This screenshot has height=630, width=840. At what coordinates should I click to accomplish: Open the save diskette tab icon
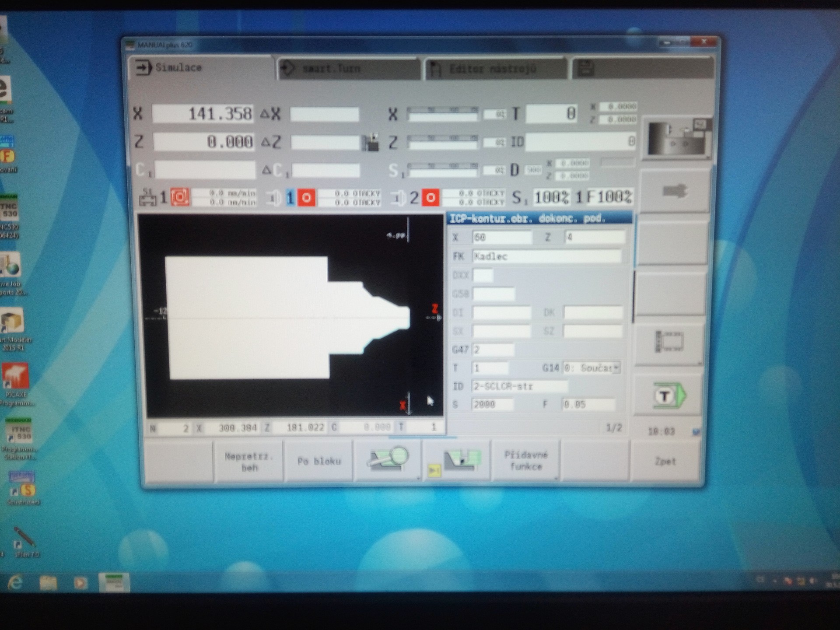click(x=586, y=69)
